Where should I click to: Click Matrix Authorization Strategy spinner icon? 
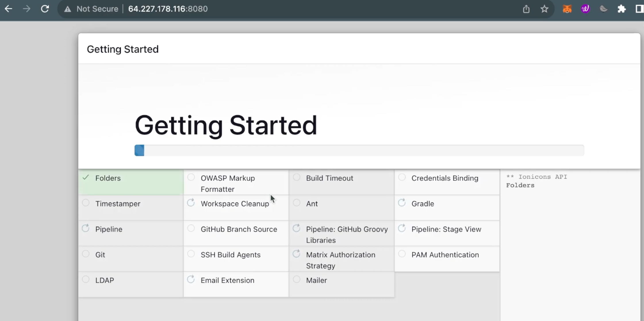click(296, 254)
